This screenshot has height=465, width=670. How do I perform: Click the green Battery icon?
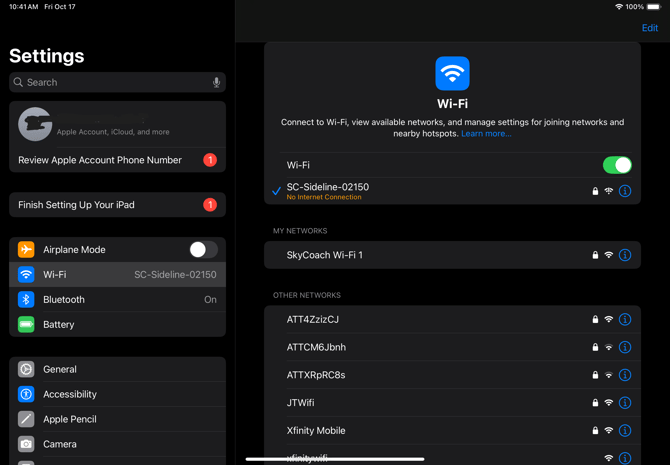tap(26, 324)
